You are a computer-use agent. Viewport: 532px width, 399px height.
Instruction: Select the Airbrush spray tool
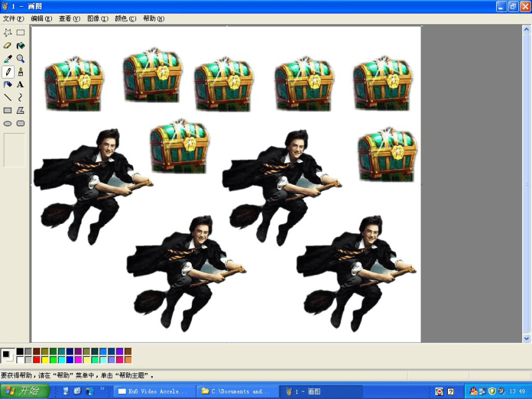point(7,85)
